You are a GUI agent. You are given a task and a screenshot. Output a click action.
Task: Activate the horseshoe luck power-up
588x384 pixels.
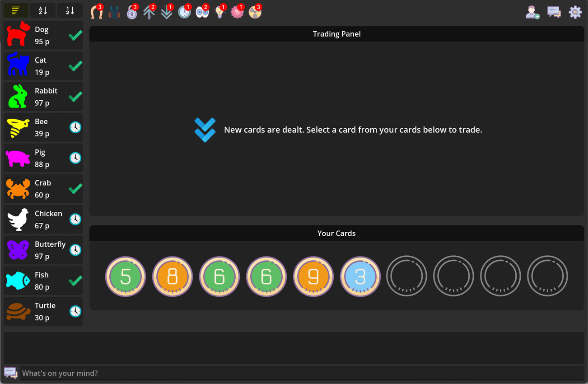pyautogui.click(x=97, y=12)
